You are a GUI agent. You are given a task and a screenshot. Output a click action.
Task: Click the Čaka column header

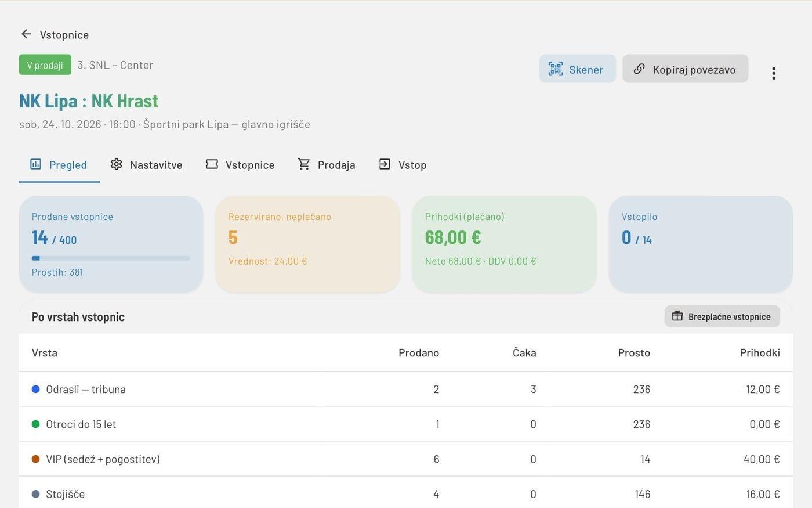coord(524,353)
